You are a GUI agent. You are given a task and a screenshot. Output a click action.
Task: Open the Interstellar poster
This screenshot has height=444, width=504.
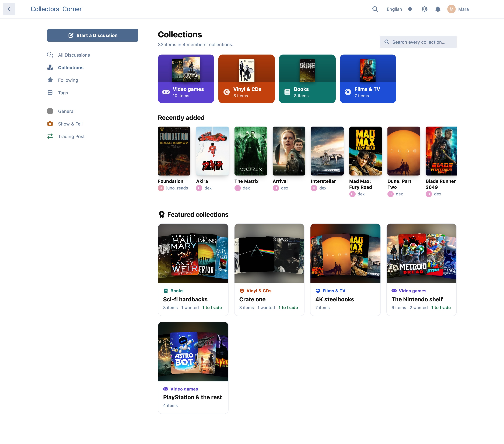click(x=327, y=151)
